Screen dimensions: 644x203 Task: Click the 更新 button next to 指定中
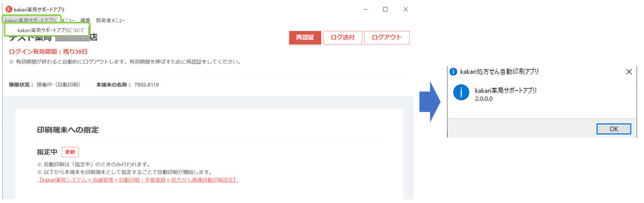coord(70,152)
